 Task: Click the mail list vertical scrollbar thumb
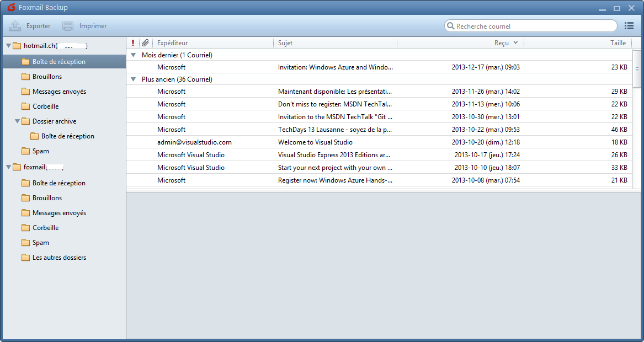tap(637, 70)
